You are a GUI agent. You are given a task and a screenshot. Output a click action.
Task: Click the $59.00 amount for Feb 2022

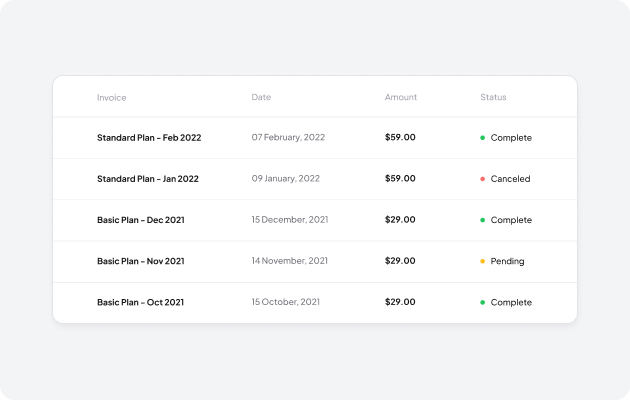tap(400, 138)
